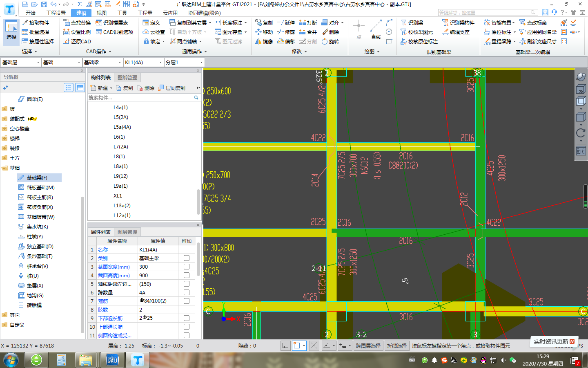Click the 3D view icon on right panel
Image resolution: width=588 pixels, height=368 pixels.
pyautogui.click(x=581, y=89)
